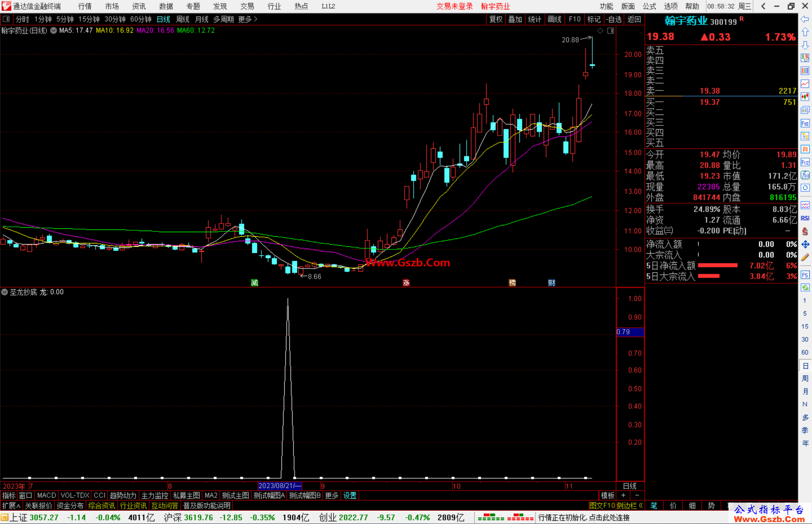Open the main chart indicator dropdown circle
The width and height of the screenshot is (812, 524).
pos(54,31)
